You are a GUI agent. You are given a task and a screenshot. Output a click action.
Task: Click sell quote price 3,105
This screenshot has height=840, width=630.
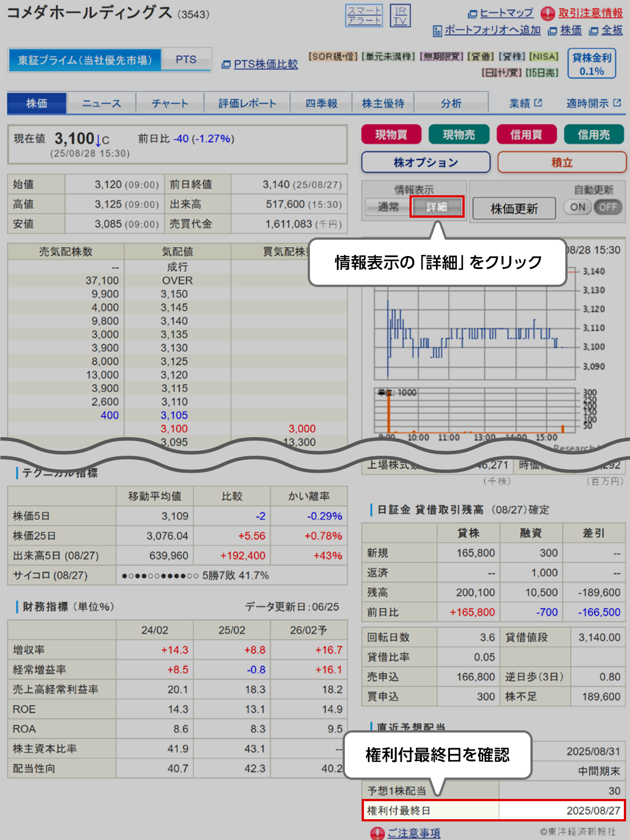(174, 415)
